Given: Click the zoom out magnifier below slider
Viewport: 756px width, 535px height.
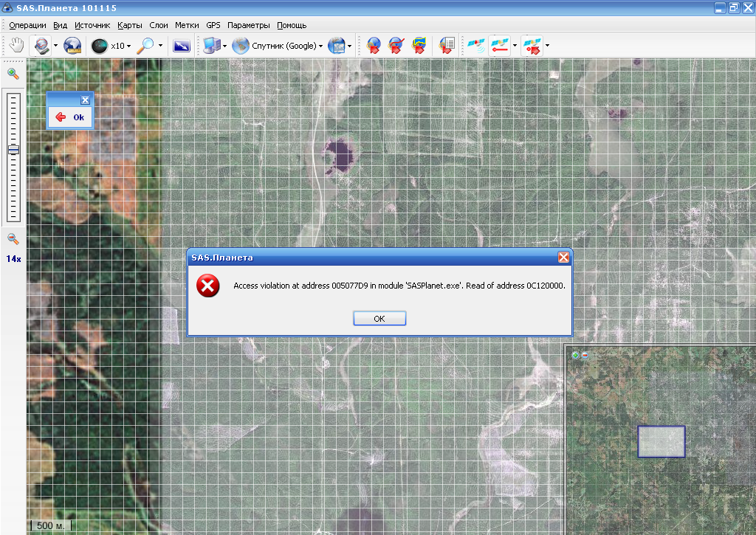Looking at the screenshot, I should 13,238.
